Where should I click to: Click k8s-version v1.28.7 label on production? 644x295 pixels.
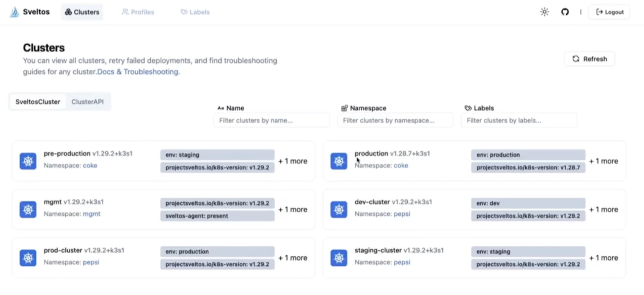(x=528, y=167)
